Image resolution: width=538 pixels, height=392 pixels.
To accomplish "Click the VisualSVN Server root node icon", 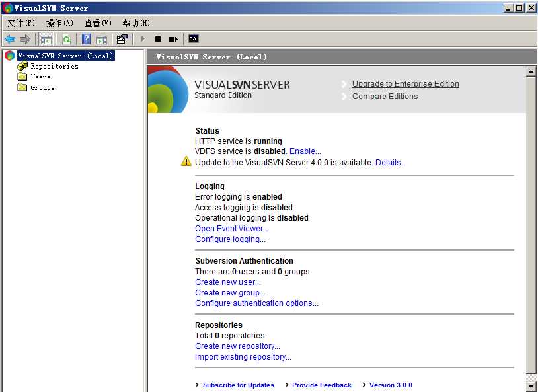I will pyautogui.click(x=10, y=56).
